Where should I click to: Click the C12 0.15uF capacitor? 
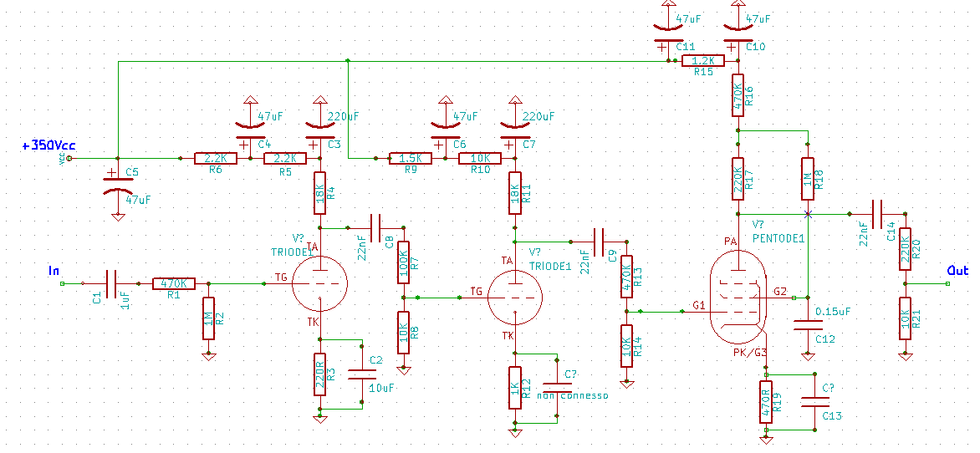tap(808, 325)
